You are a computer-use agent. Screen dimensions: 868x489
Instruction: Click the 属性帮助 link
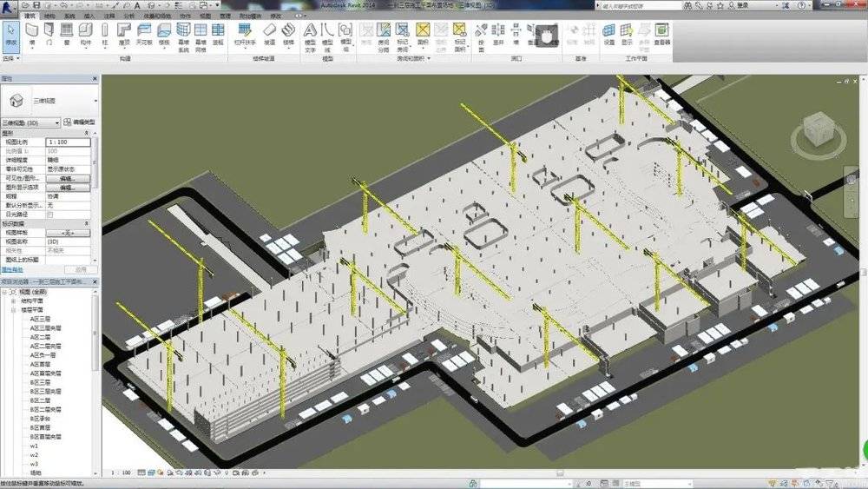tap(12, 270)
